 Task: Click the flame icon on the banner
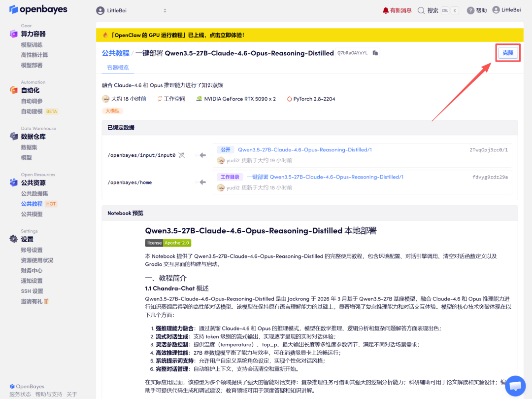pos(105,35)
